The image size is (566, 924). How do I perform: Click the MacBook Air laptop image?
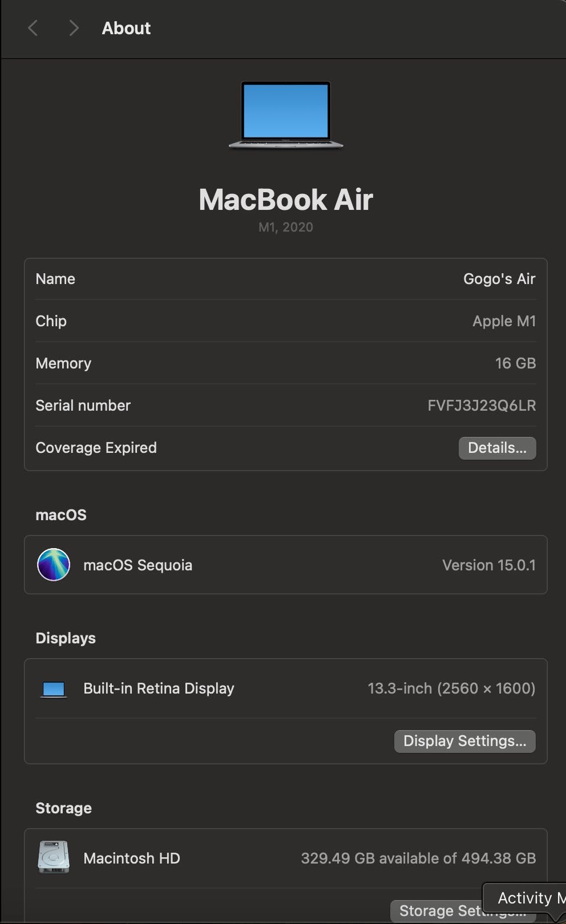[286, 115]
